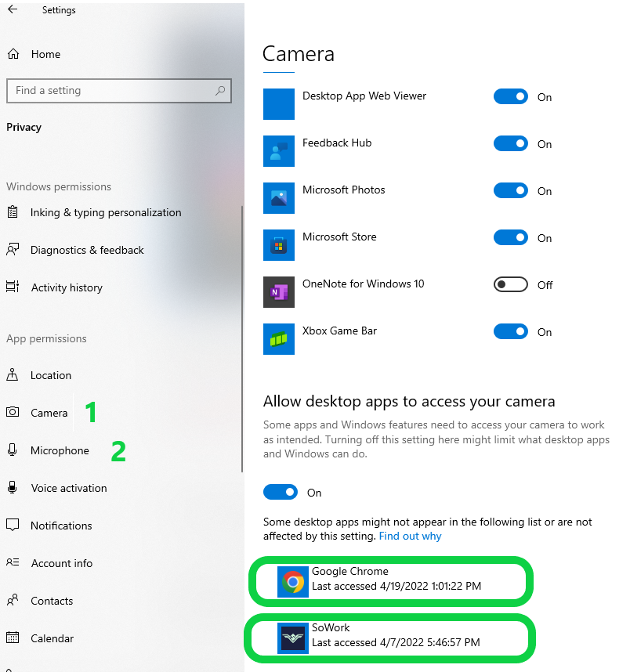Click the Xbox Game Bar label
Image resolution: width=630 pixels, height=672 pixels.
pyautogui.click(x=339, y=331)
